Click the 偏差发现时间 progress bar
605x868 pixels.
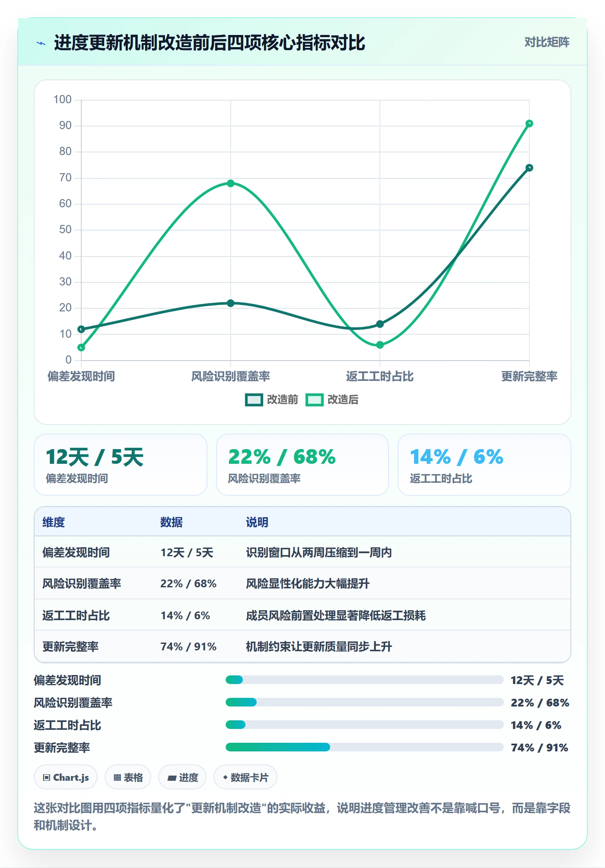coord(364,680)
